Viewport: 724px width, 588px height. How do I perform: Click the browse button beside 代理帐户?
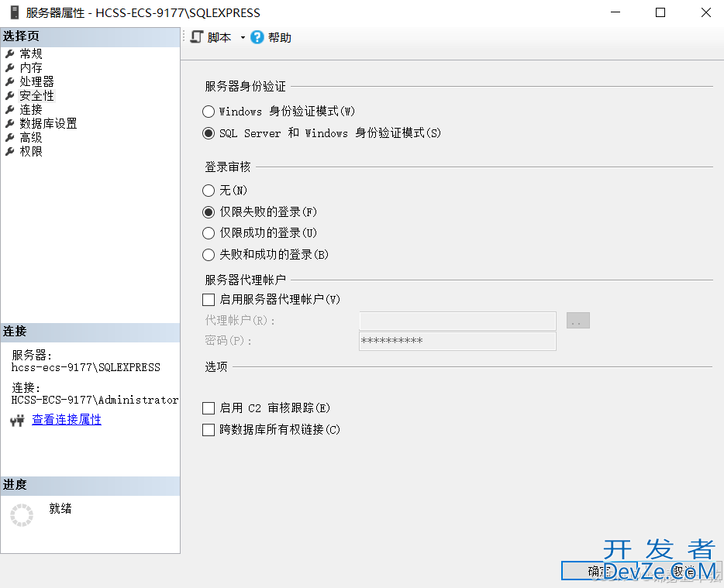pyautogui.click(x=578, y=320)
